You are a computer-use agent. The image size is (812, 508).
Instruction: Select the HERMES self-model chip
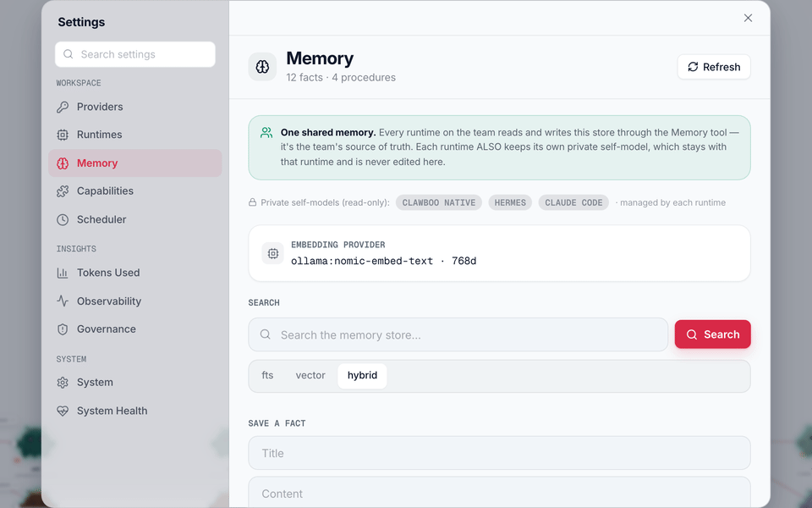click(510, 202)
